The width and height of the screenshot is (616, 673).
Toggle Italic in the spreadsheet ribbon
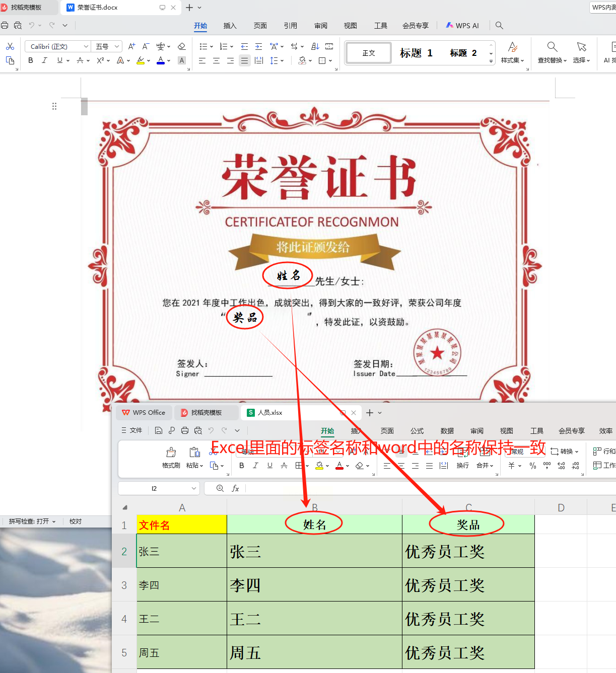click(255, 466)
